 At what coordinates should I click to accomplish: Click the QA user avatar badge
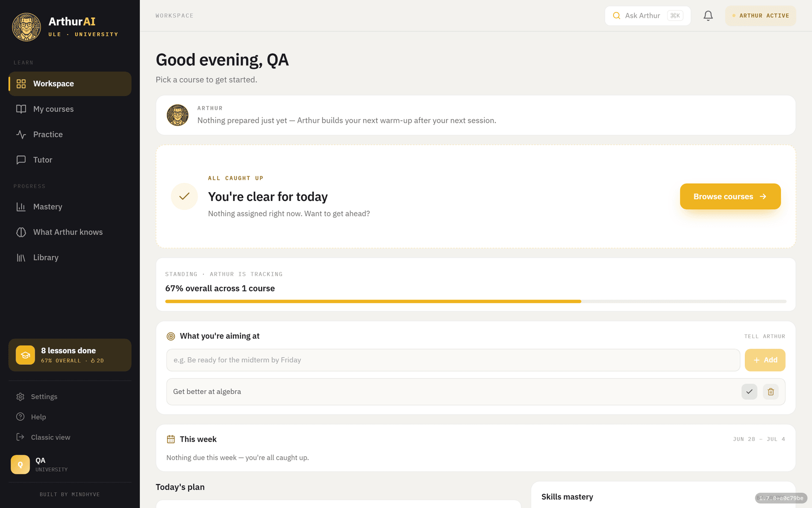coord(20,465)
